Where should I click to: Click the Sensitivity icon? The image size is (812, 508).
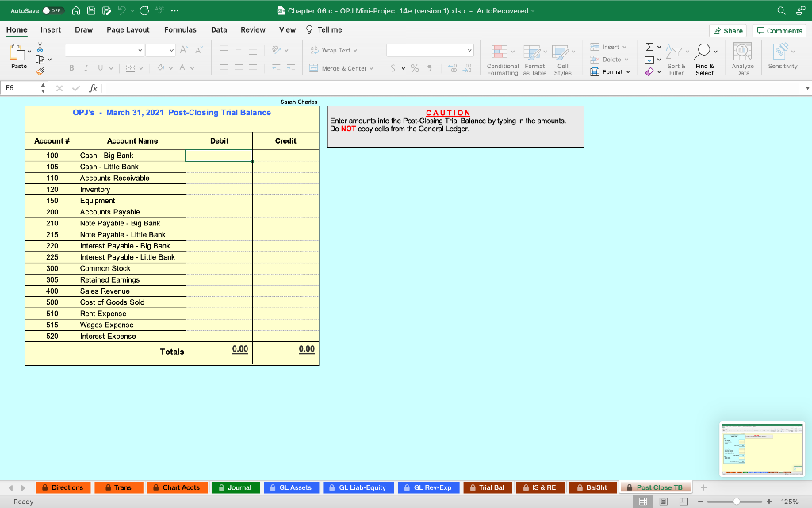(x=781, y=56)
